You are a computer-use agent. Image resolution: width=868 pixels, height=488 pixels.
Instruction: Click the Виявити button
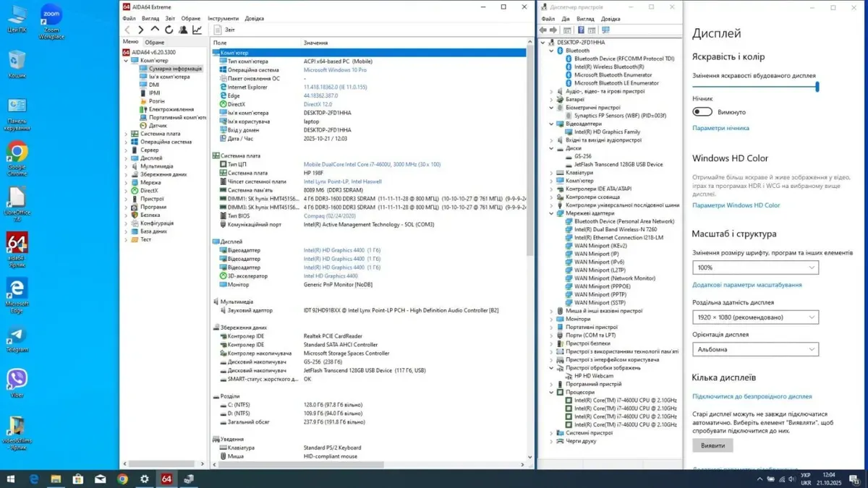pyautogui.click(x=712, y=446)
